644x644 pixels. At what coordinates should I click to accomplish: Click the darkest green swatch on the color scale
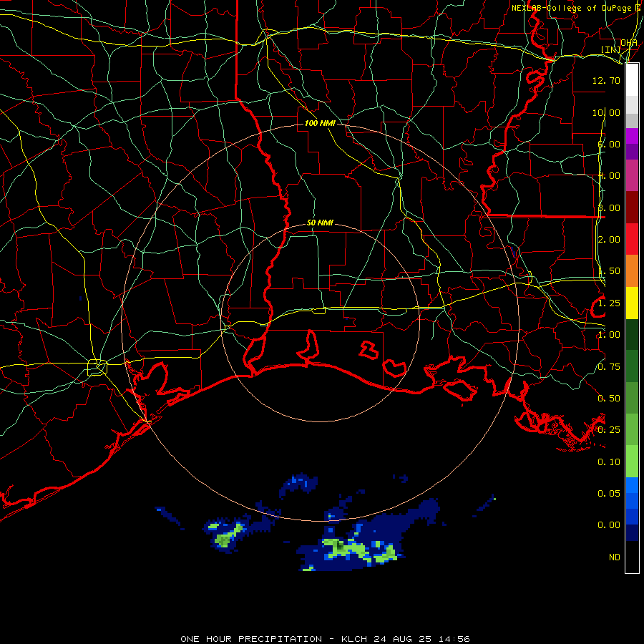632,334
